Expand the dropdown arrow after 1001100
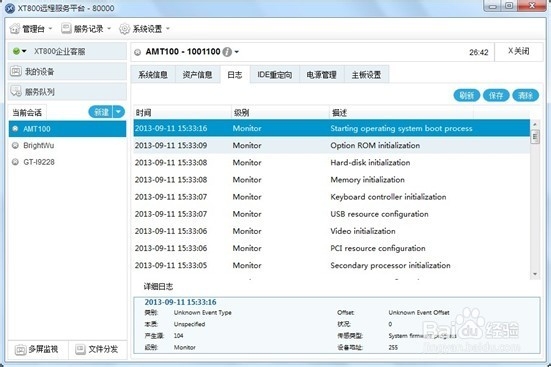 tap(237, 52)
